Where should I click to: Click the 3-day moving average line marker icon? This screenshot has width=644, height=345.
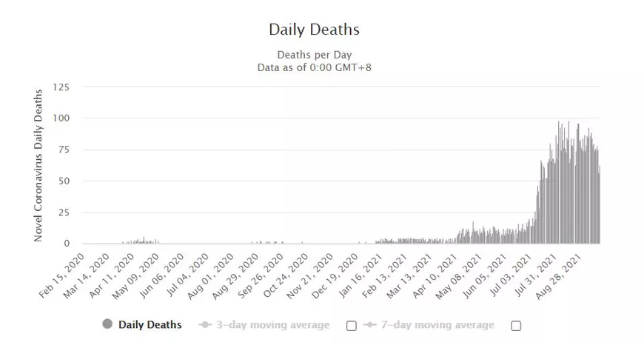point(205,325)
